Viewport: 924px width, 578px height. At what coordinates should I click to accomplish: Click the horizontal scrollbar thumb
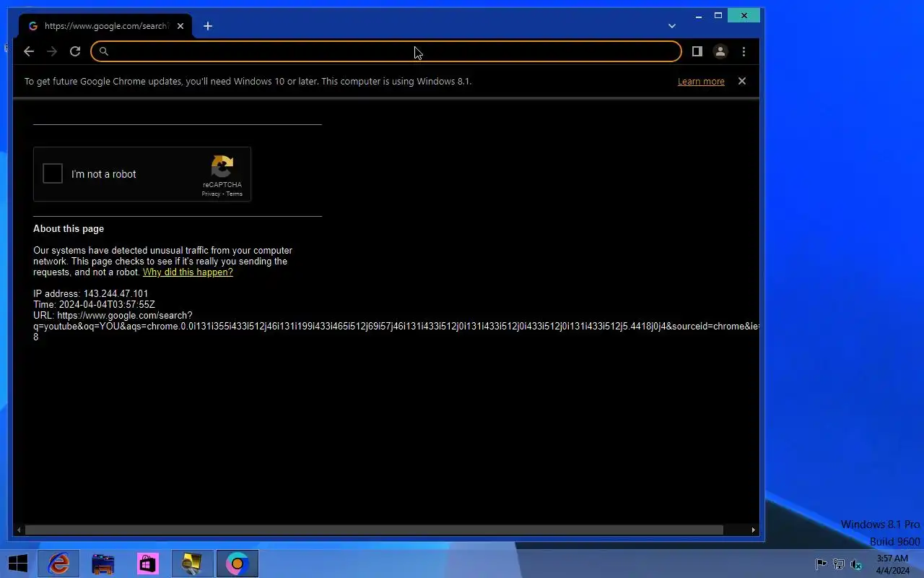tap(374, 530)
